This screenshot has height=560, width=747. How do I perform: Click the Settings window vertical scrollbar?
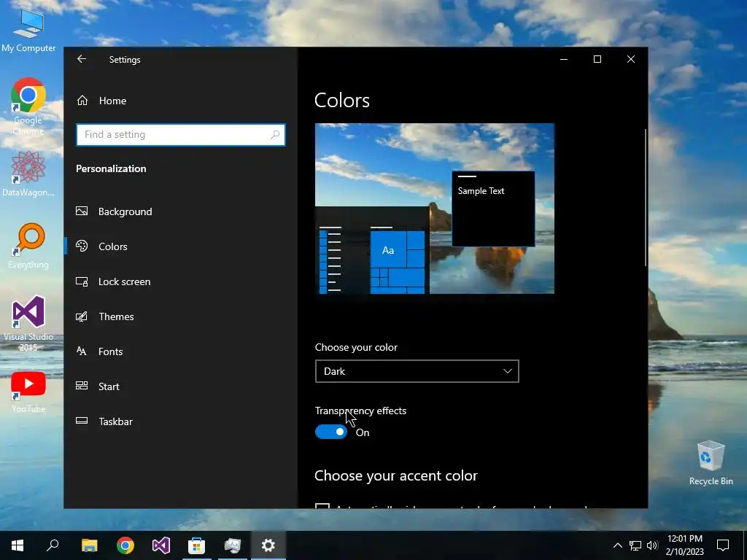[646, 197]
